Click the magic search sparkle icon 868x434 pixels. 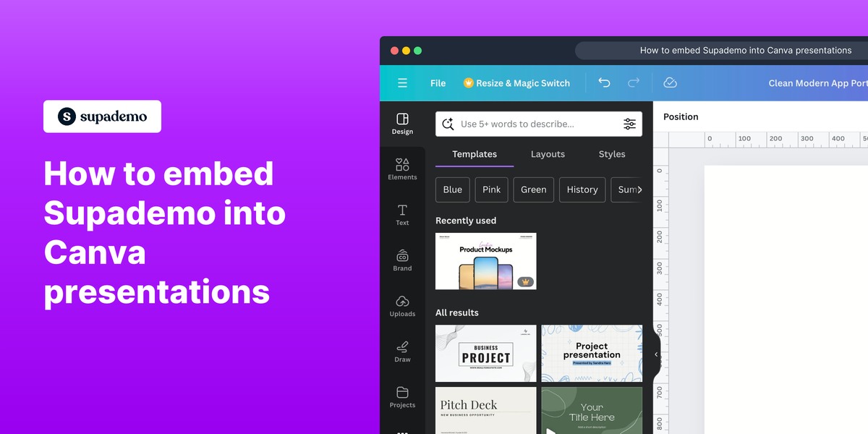point(448,124)
